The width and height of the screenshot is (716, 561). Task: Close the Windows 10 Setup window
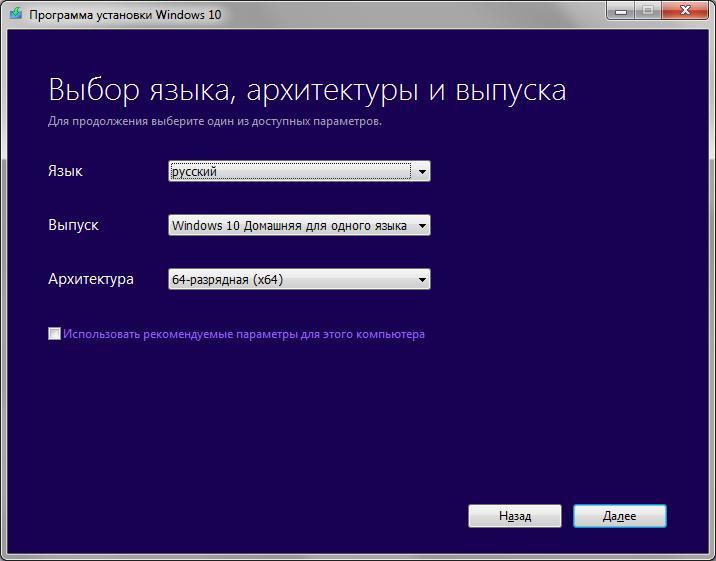pos(684,11)
